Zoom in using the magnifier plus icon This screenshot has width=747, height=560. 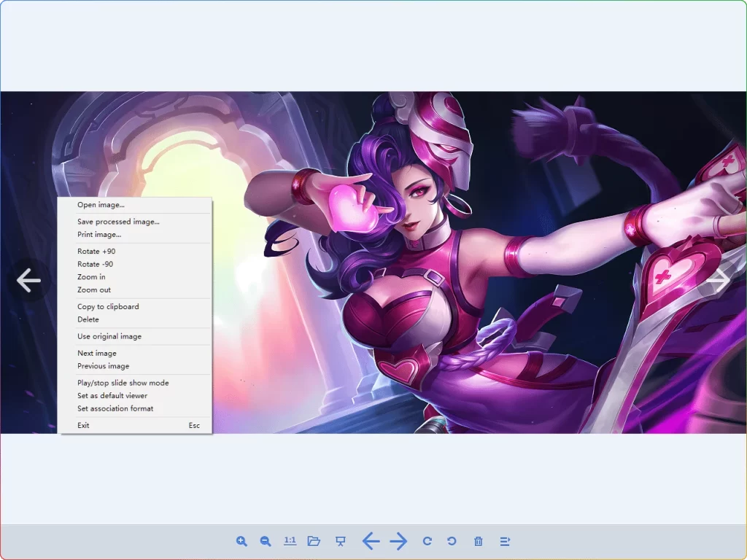tap(241, 541)
